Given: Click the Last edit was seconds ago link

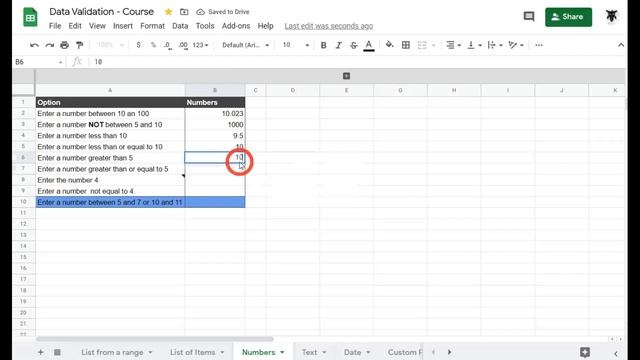Looking at the screenshot, I should coord(329,26).
